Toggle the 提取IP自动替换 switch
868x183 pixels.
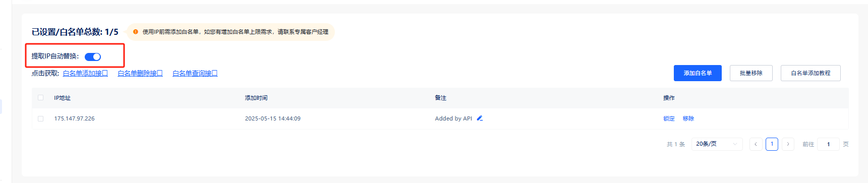(x=93, y=57)
